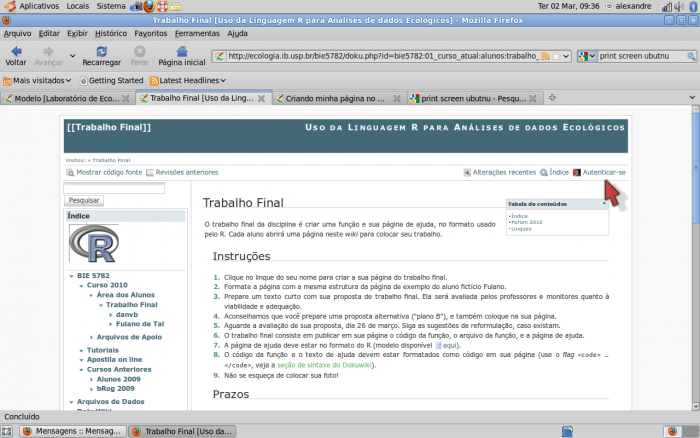Click the R logo image in sidebar
Image resolution: width=700 pixels, height=438 pixels.
[94, 243]
